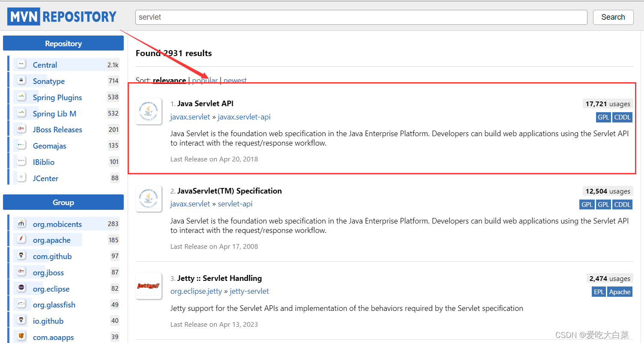
Task: Open javax.servlet group in first result
Action: [x=190, y=116]
